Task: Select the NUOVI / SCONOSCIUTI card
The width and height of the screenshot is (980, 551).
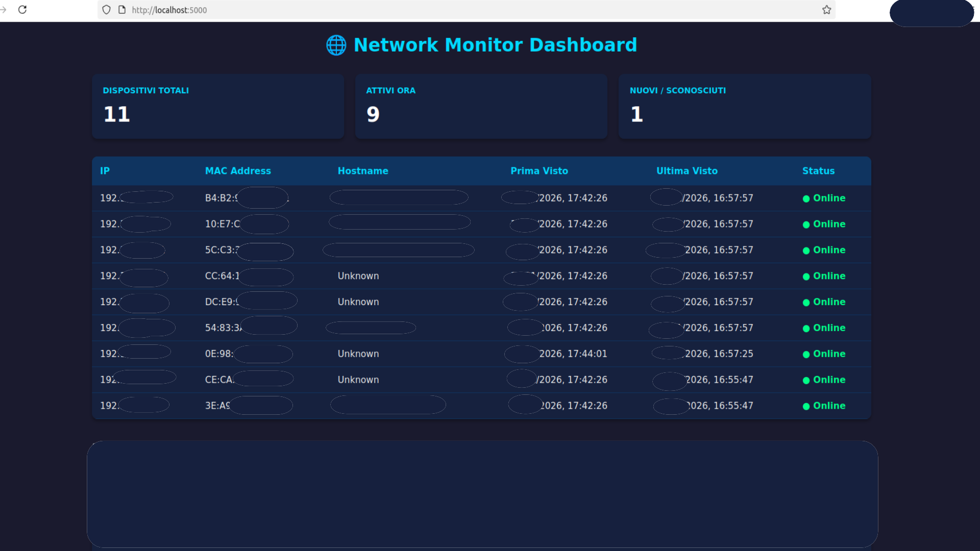Action: pyautogui.click(x=745, y=106)
